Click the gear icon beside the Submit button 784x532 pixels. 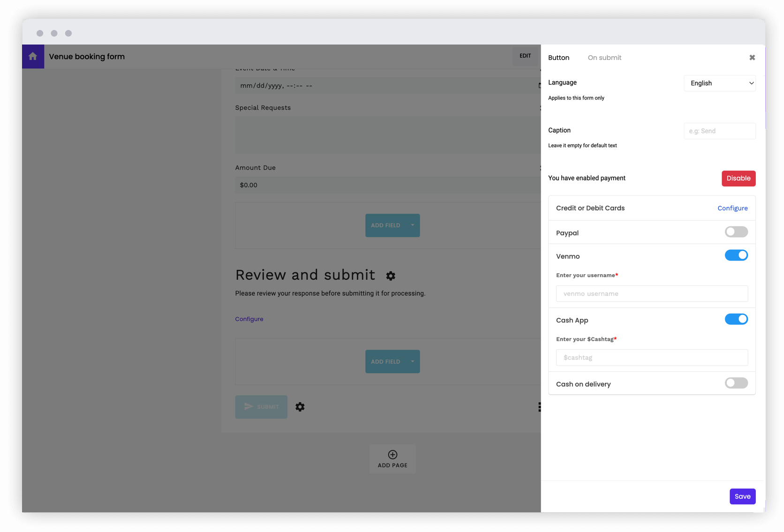coord(300,407)
